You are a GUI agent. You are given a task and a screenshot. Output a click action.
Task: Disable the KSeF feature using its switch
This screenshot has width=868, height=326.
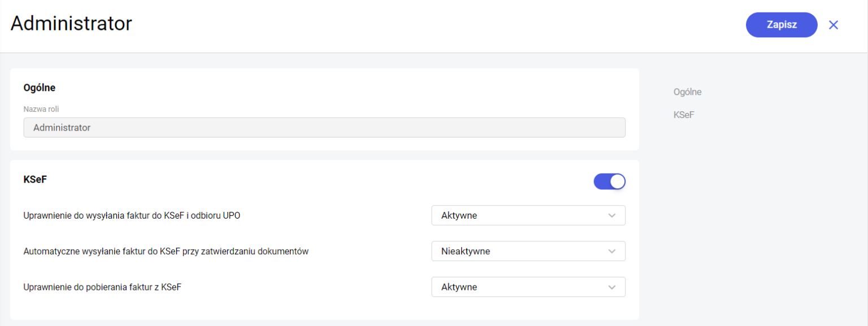point(610,181)
